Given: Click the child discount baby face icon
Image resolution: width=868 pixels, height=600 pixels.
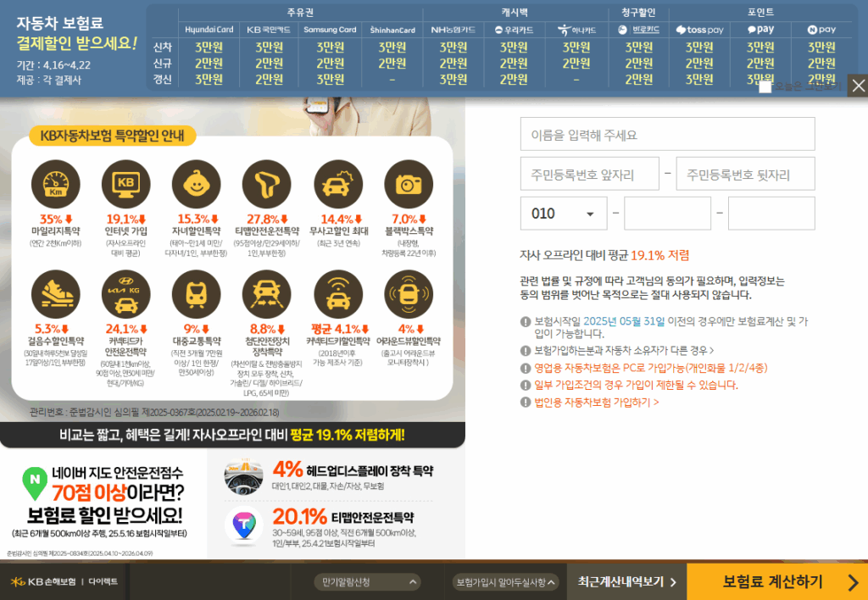Looking at the screenshot, I should coord(196,184).
